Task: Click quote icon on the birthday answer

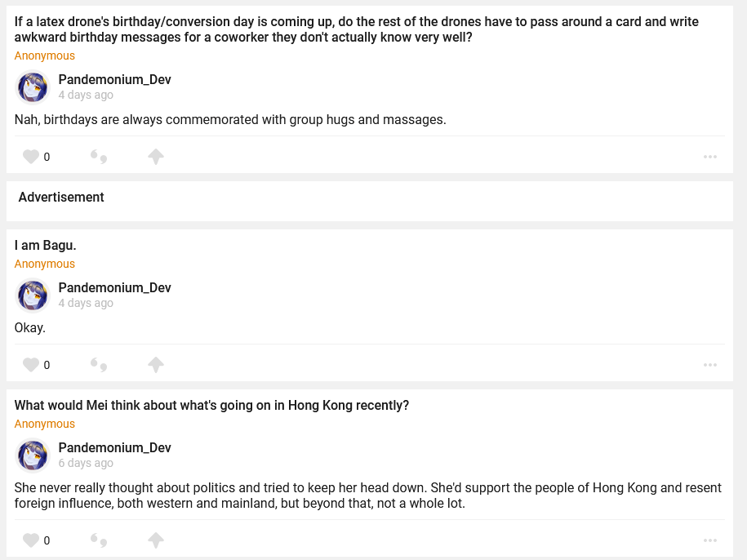Action: [x=99, y=157]
